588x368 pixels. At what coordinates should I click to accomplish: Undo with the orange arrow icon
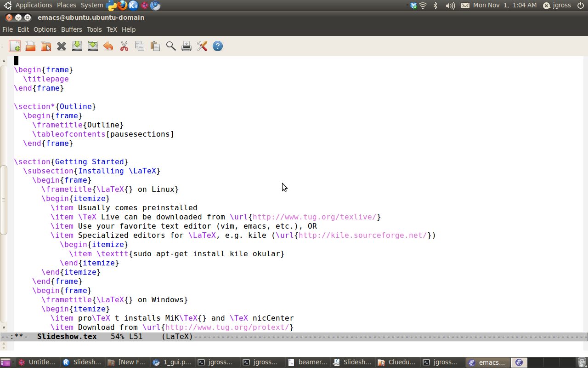108,46
